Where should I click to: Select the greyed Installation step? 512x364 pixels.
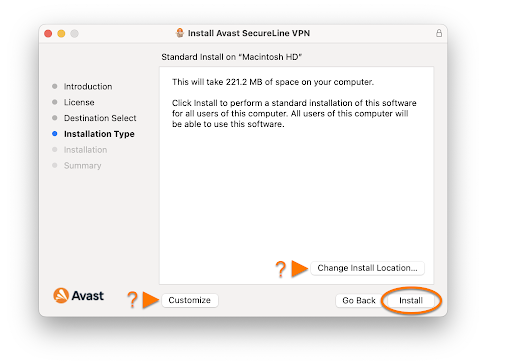point(85,150)
